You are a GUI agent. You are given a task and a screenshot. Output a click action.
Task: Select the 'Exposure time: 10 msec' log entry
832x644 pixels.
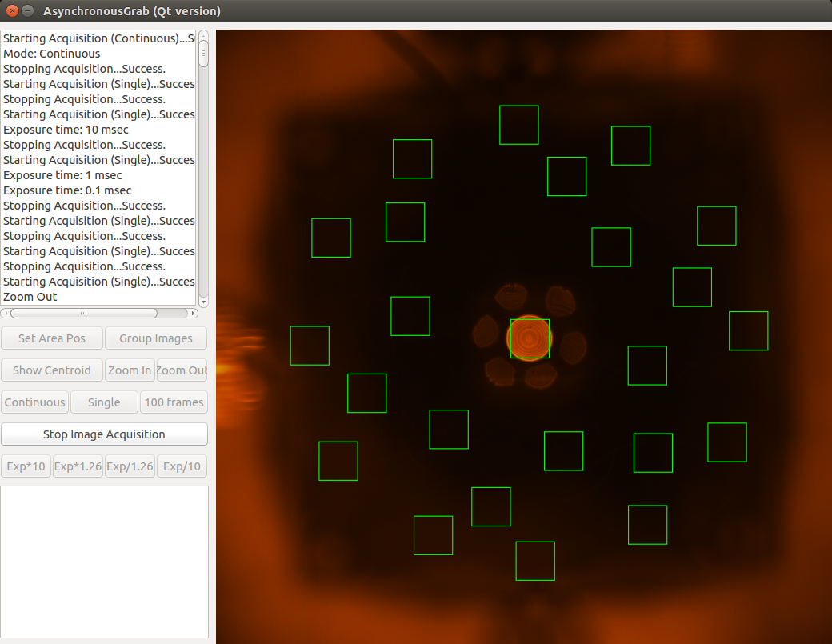click(66, 130)
